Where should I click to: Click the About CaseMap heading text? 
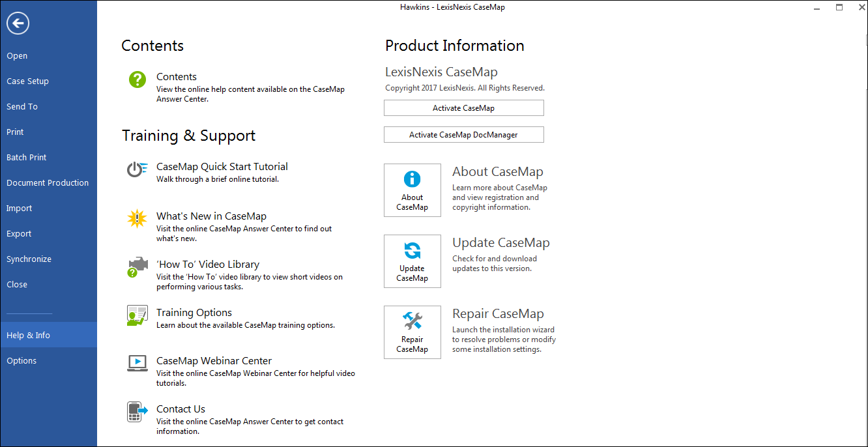coord(498,172)
